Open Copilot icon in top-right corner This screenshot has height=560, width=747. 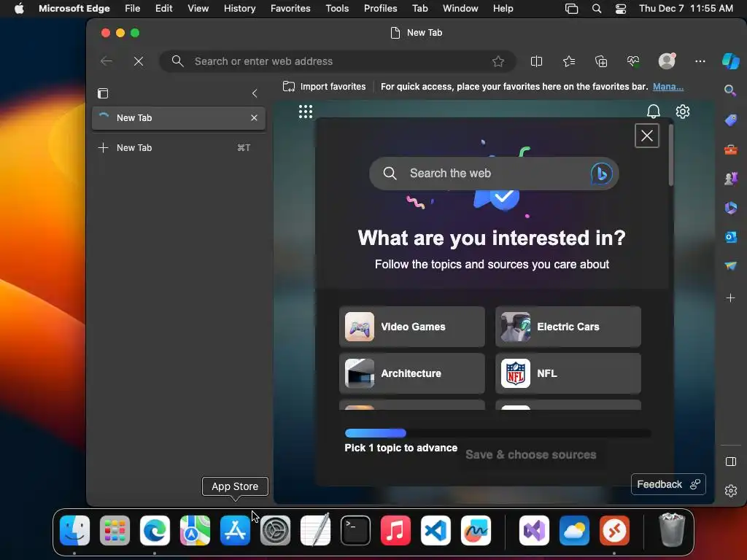click(x=731, y=61)
